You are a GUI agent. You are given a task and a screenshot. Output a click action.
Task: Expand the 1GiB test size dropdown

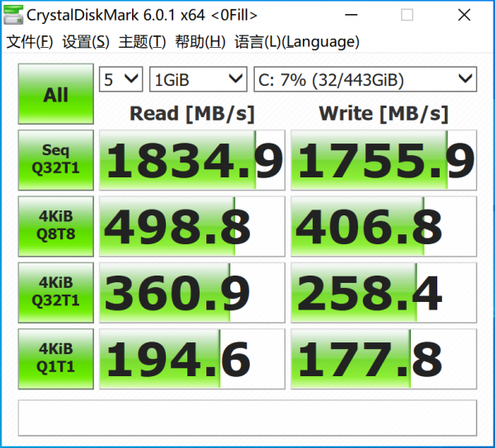pyautogui.click(x=198, y=79)
